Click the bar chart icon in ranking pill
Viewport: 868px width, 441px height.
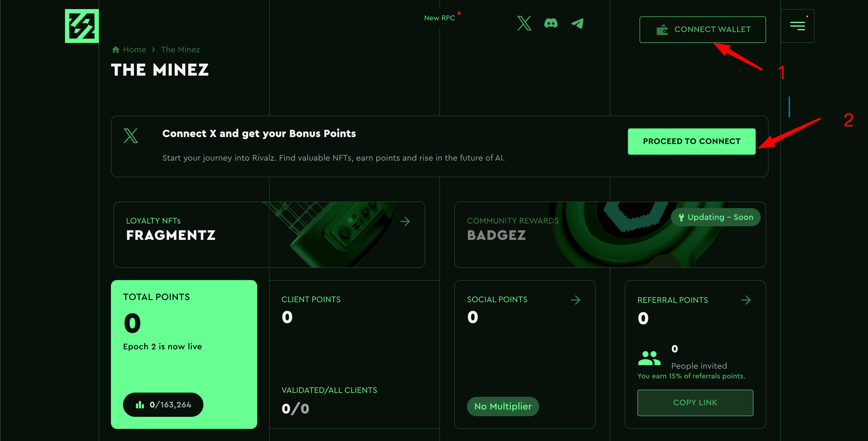[140, 405]
